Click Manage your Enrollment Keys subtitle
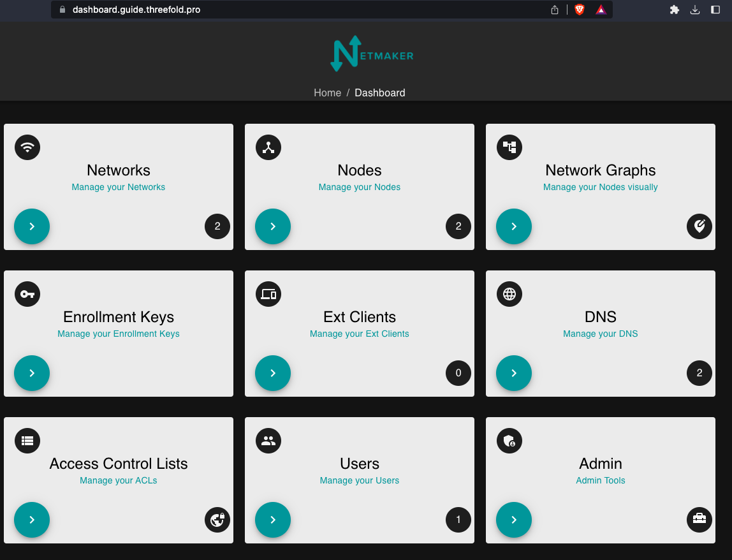The height and width of the screenshot is (560, 732). (x=119, y=334)
